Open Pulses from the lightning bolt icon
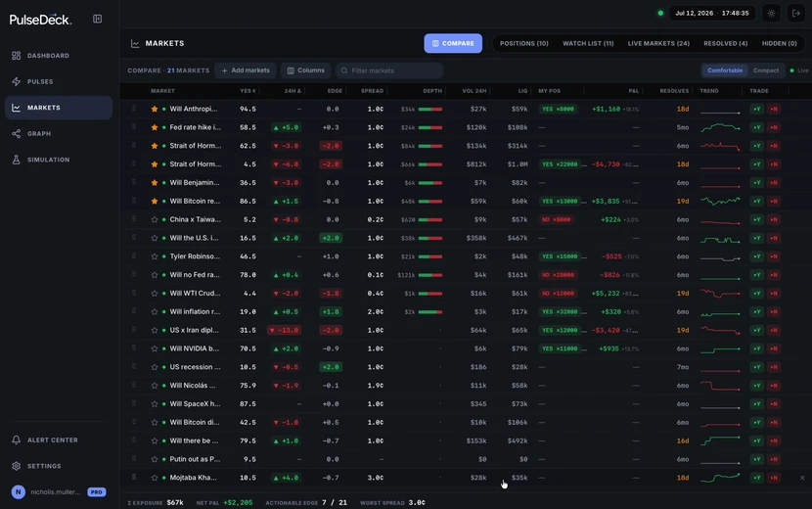The image size is (812, 509). (16, 81)
